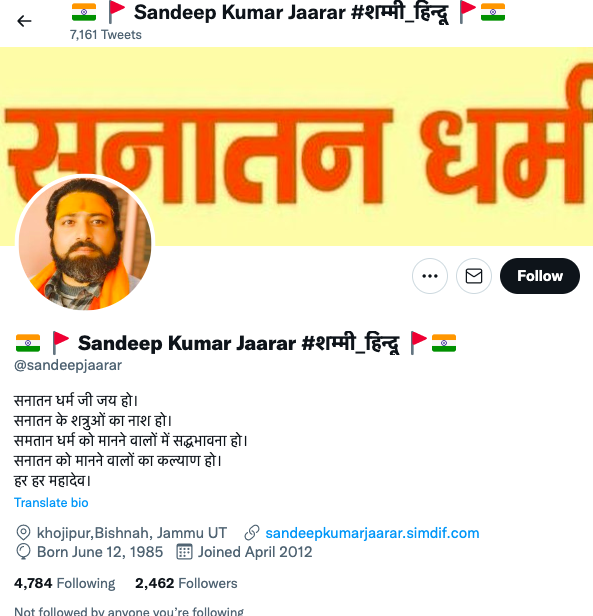View the orange Sanatan Dharm banner image
Image resolution: width=593 pixels, height=616 pixels.
(296, 147)
